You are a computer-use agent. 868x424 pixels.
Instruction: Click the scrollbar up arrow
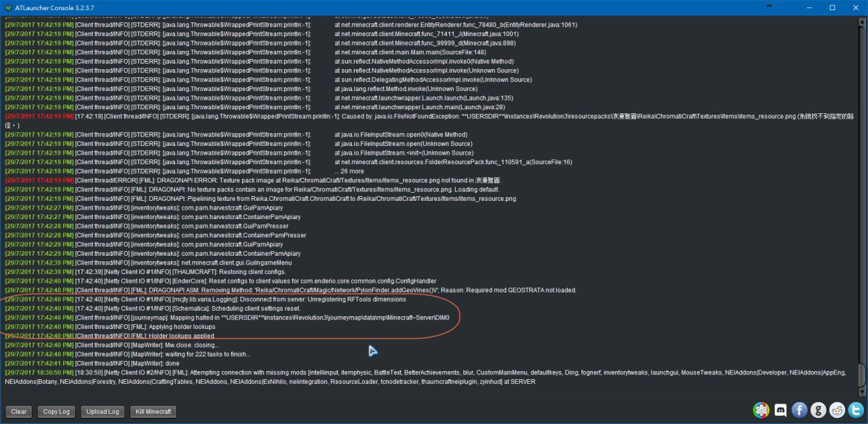[x=862, y=22]
